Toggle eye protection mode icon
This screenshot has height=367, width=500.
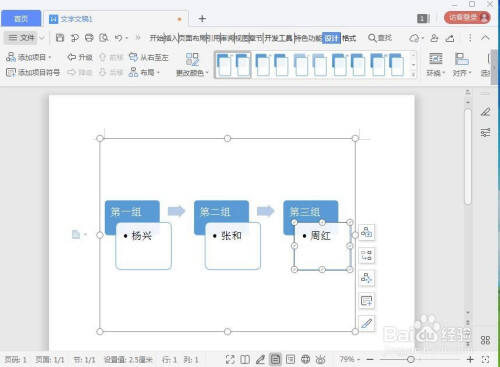click(320, 359)
